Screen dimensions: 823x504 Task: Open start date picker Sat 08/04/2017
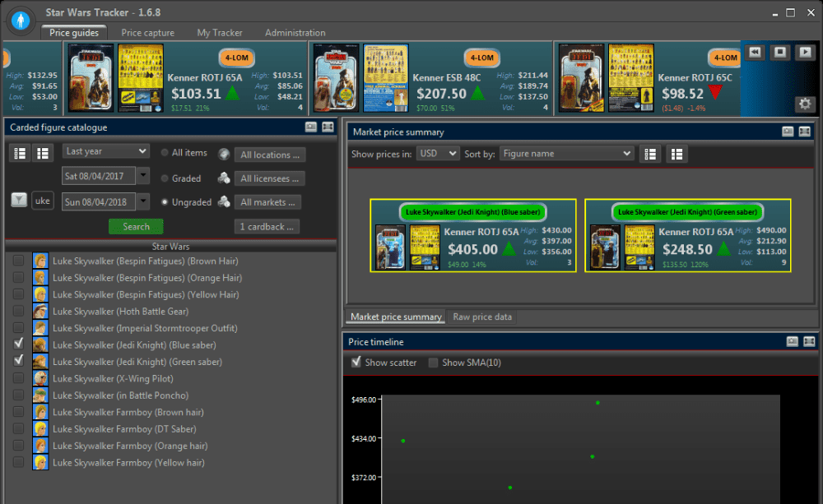tap(142, 176)
